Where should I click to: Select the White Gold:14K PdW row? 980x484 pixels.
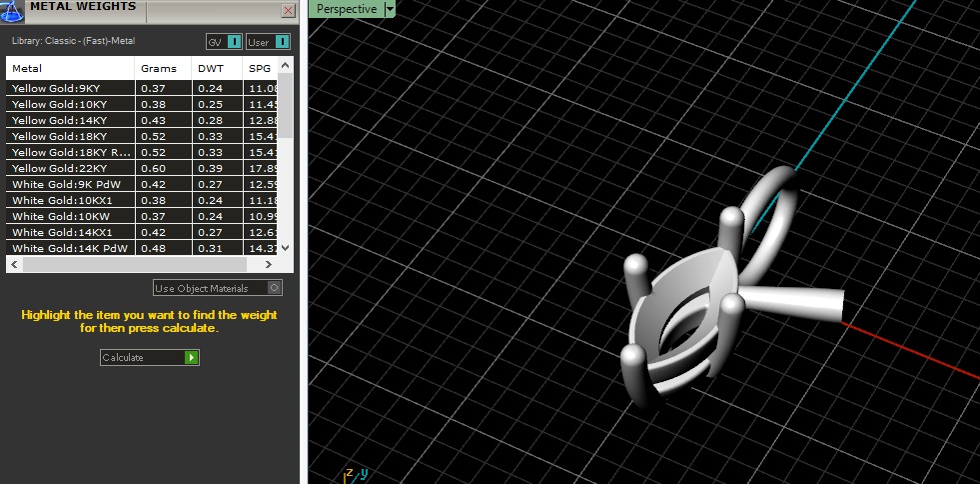tap(141, 248)
